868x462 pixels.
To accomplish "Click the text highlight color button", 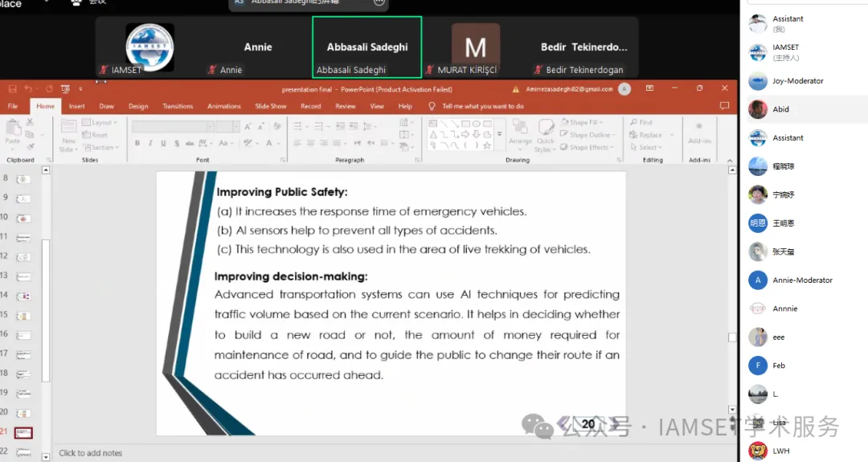I will tap(250, 143).
